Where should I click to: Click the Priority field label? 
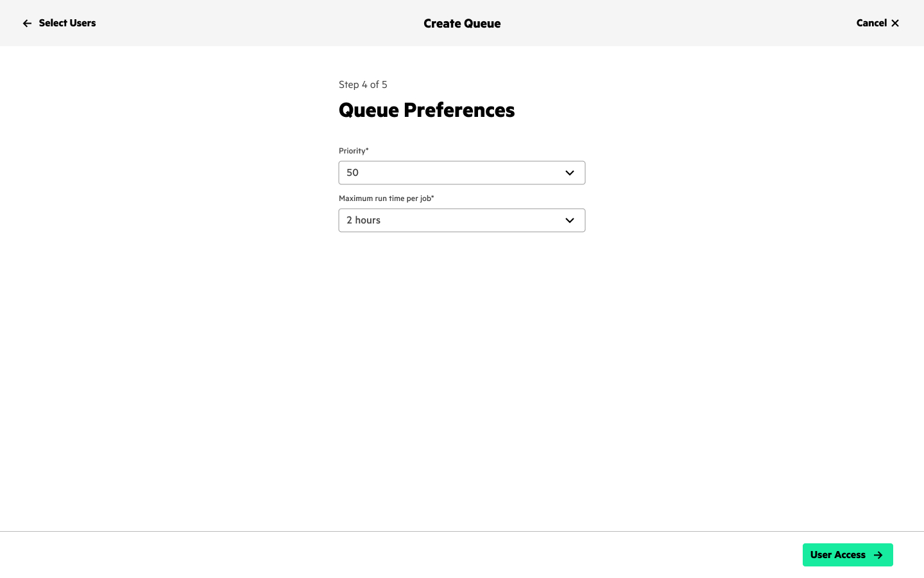click(x=354, y=151)
